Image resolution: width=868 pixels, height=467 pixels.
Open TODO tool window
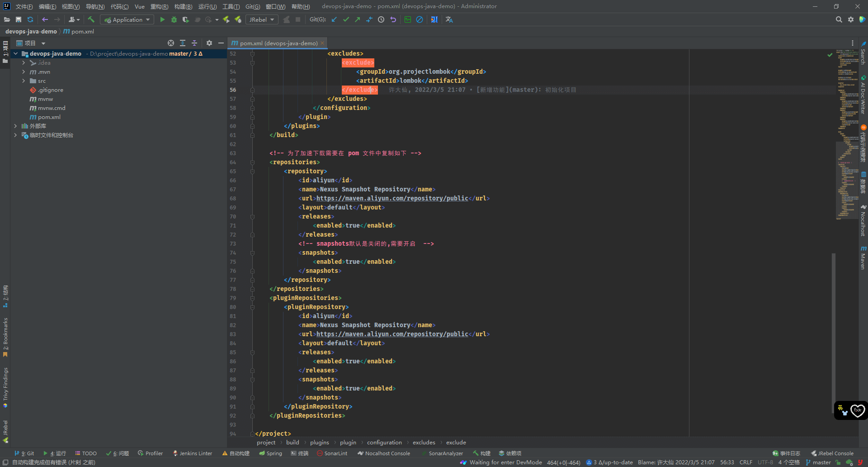tap(86, 453)
